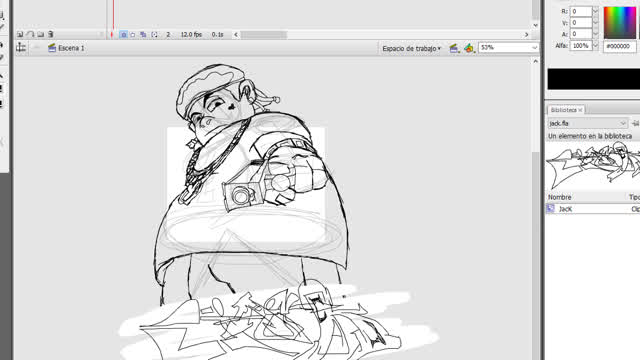Click the #000000 hex color field
This screenshot has width=640, height=360.
click(620, 46)
